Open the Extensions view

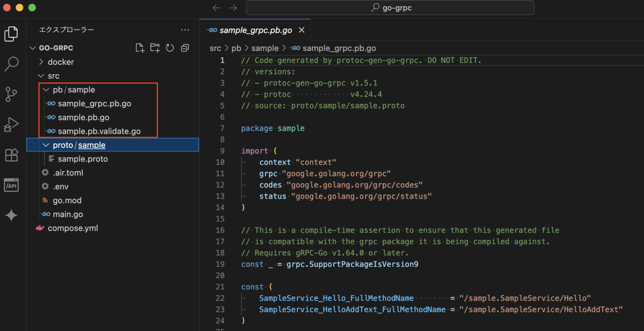point(11,155)
